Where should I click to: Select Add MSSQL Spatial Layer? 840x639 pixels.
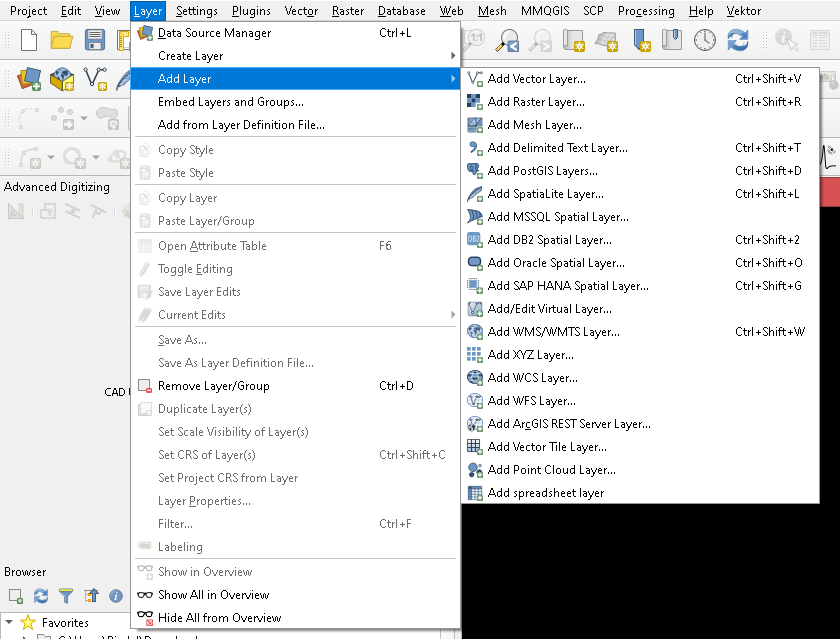(640, 217)
